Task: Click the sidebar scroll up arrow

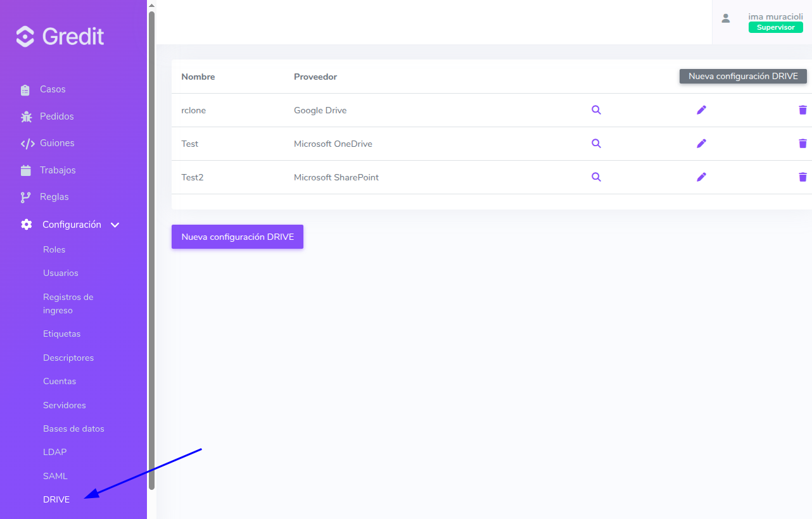Action: [x=151, y=5]
